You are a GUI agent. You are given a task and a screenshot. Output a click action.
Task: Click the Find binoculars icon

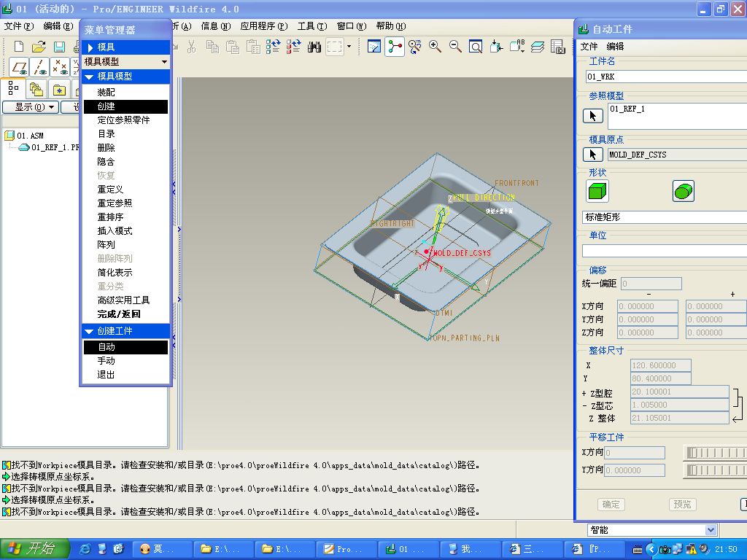point(314,47)
